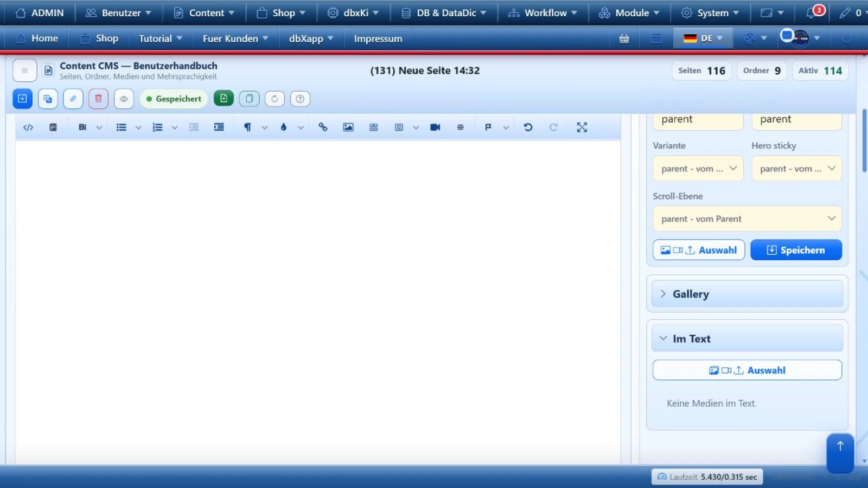Click the horizontal rule icon
This screenshot has height=488, width=868.
pos(460,127)
